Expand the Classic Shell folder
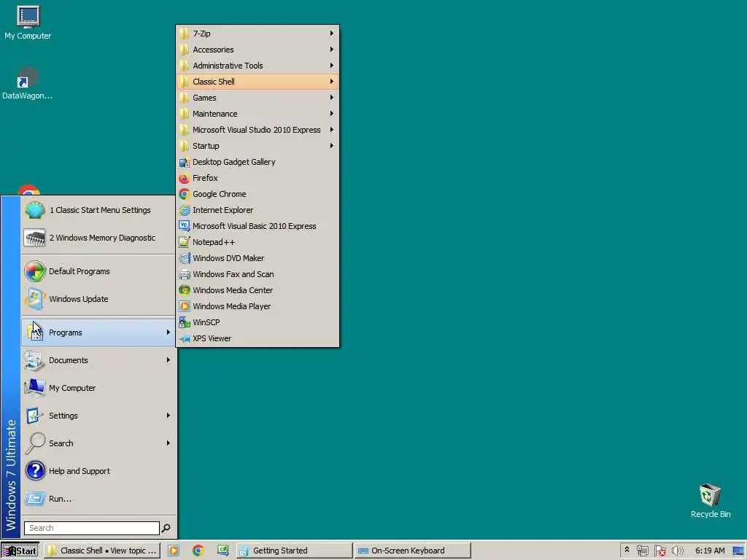Viewport: 747px width, 560px height. point(258,82)
